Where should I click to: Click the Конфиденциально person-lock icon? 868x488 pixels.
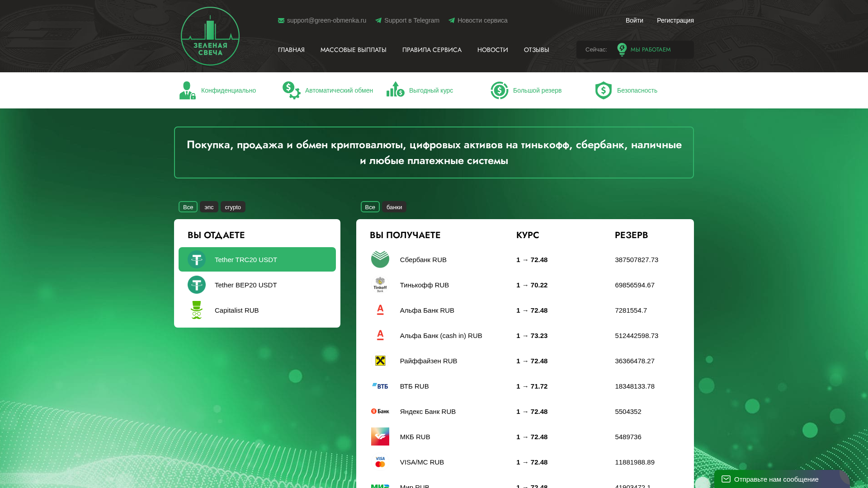[x=188, y=90]
